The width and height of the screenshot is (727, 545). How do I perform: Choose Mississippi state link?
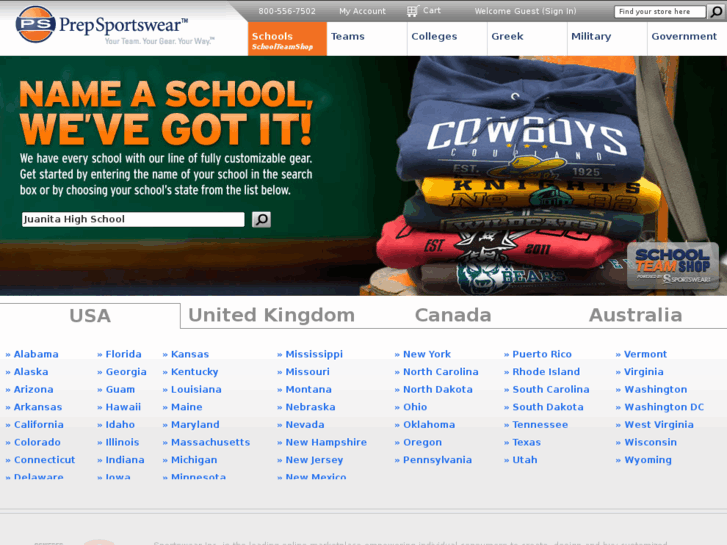click(314, 354)
